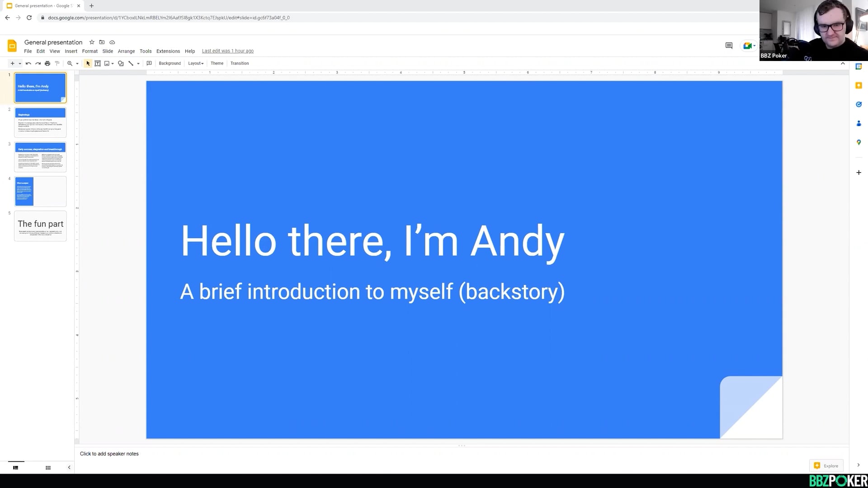Open the Insert menu

pyautogui.click(x=71, y=51)
